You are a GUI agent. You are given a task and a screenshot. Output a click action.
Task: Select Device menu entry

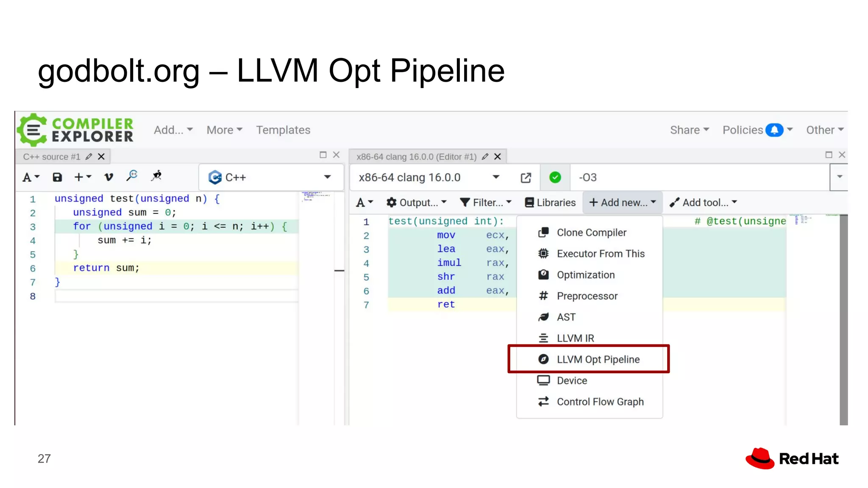(x=590, y=380)
